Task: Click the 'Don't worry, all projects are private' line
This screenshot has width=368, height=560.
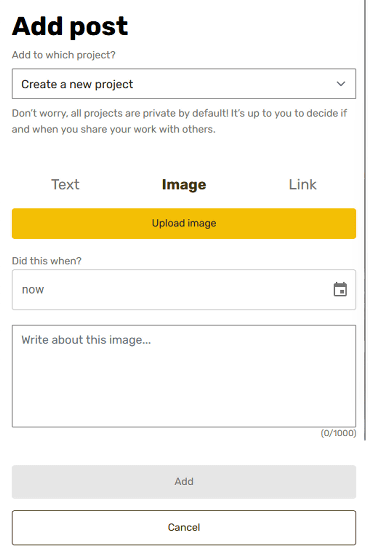Action: [x=179, y=113]
